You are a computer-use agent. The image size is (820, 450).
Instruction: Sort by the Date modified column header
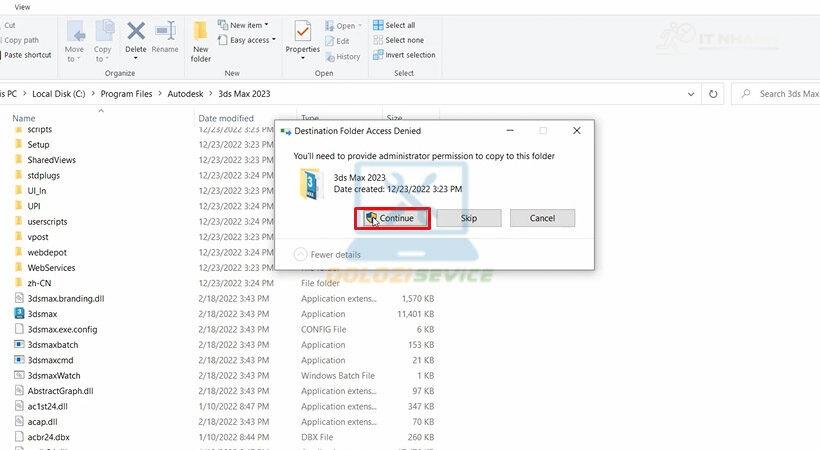click(226, 118)
